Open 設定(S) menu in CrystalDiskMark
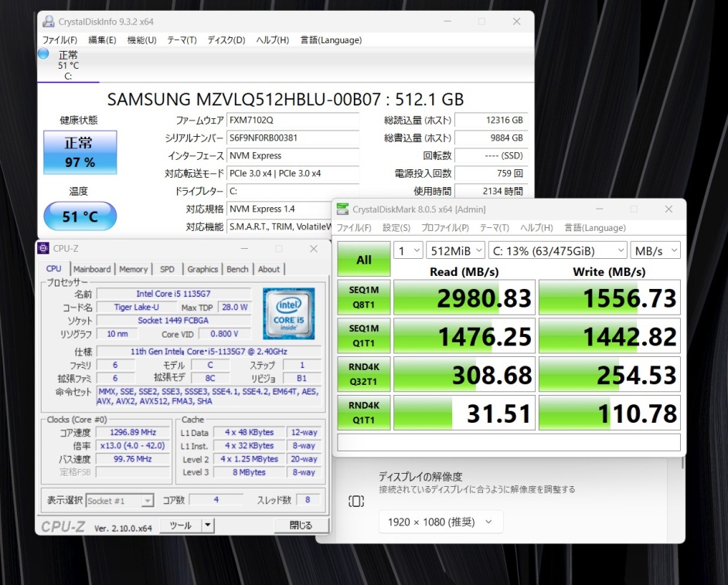728x585 pixels. (x=396, y=228)
